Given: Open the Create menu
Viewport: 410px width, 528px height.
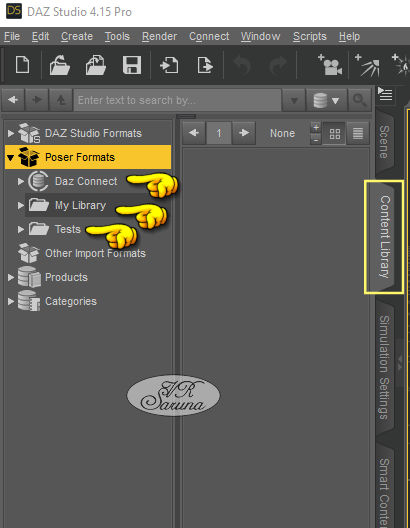Looking at the screenshot, I should (x=77, y=36).
